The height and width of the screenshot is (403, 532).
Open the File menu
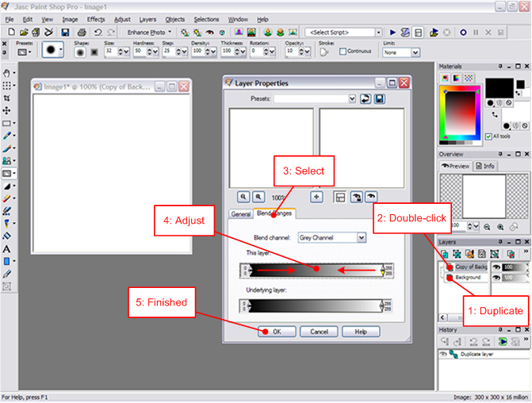10,20
